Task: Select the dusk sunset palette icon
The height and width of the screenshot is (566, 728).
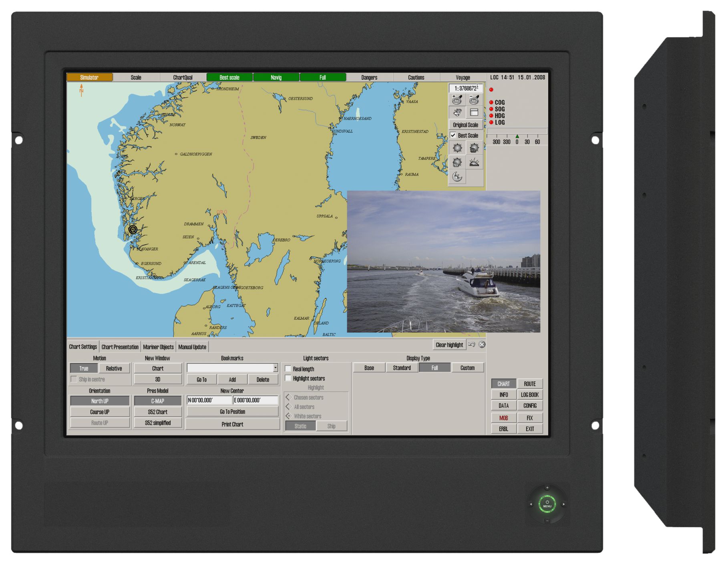Action: coord(474,162)
